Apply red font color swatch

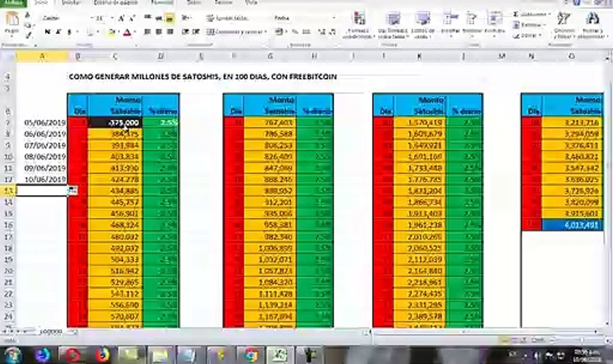(x=127, y=32)
